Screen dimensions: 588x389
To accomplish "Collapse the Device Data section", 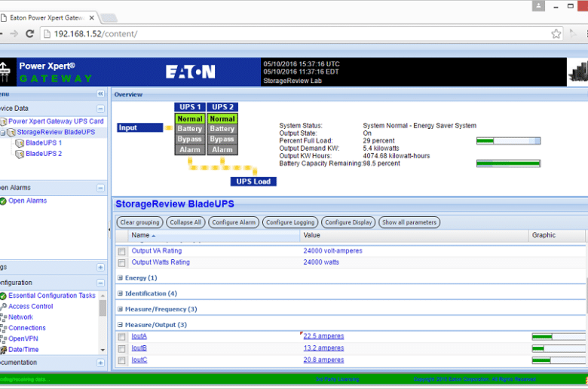I will (100, 109).
